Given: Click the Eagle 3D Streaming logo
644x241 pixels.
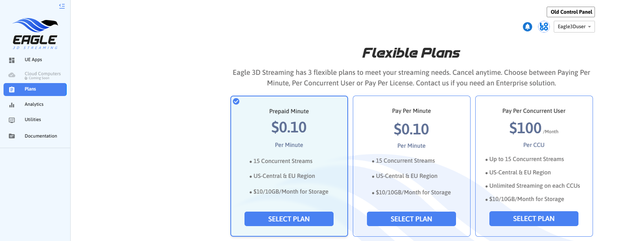Looking at the screenshot, I should point(35,34).
